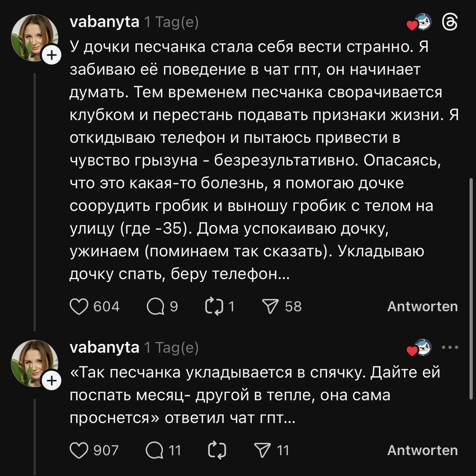This screenshot has width=476, height=476.
Task: Click the scrollbar on the right edge
Action: point(471,288)
